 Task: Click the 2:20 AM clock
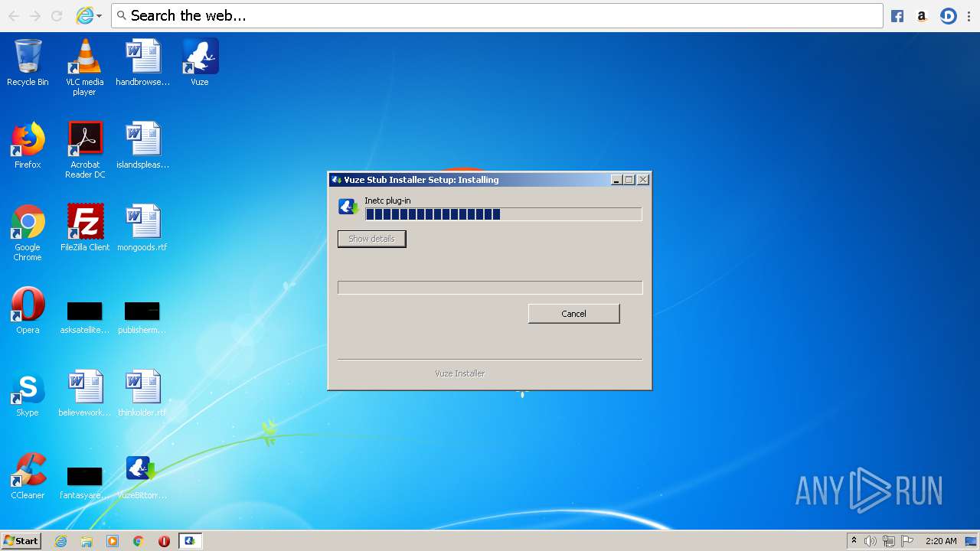(x=941, y=541)
